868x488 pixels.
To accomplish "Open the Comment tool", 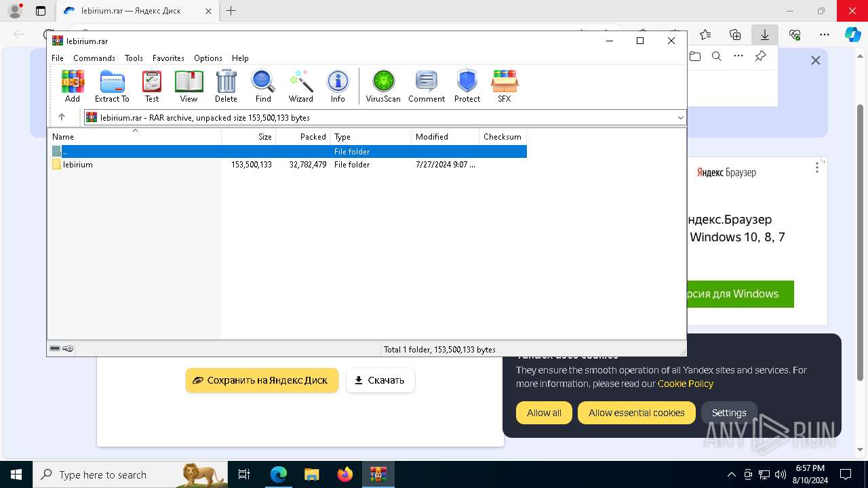I will 427,86.
